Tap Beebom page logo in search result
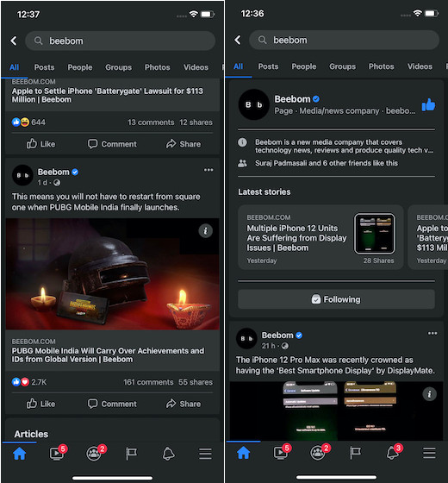 (254, 104)
